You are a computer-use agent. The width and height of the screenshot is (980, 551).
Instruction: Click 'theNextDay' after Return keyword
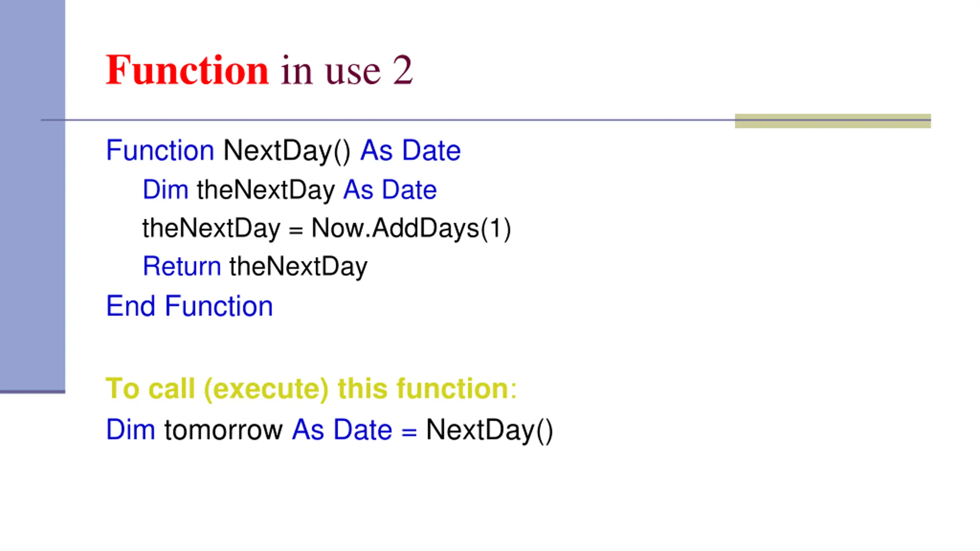(x=298, y=267)
